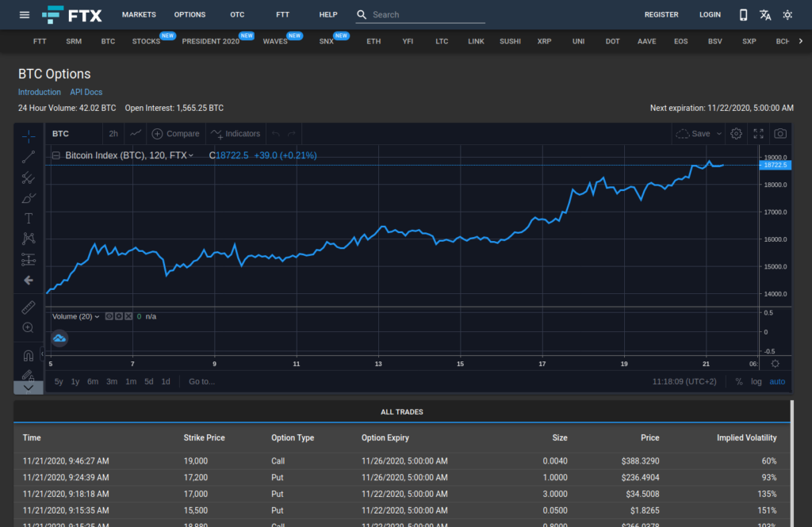The image size is (812, 527).
Task: Click the undo arrow in chart toolbar
Action: pyautogui.click(x=275, y=134)
